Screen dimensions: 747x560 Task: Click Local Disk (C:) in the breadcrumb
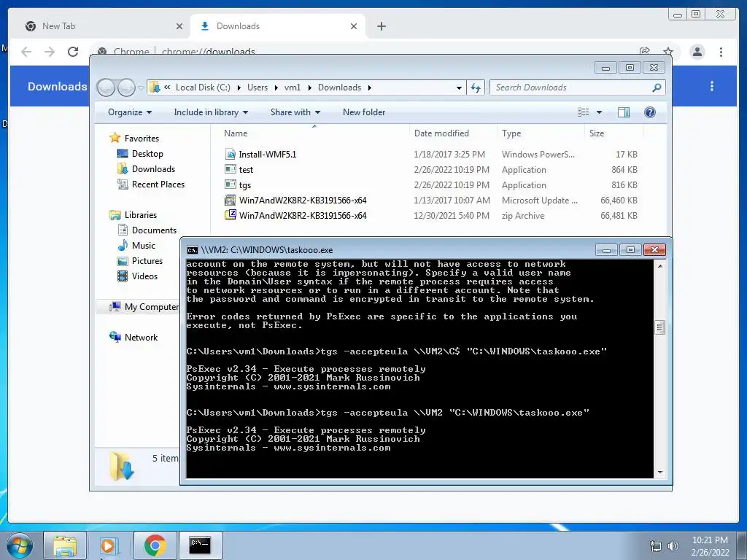203,87
